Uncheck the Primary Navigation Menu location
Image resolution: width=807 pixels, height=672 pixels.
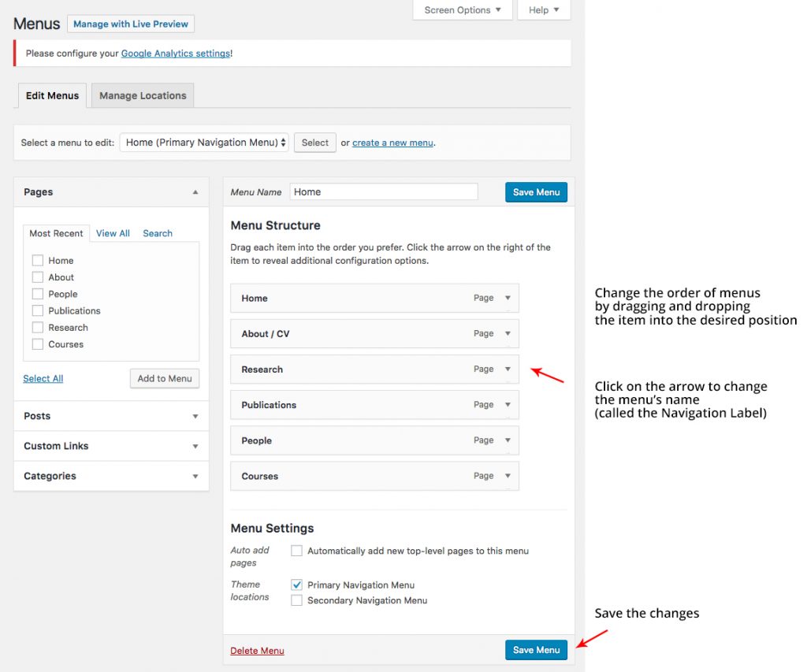click(297, 585)
